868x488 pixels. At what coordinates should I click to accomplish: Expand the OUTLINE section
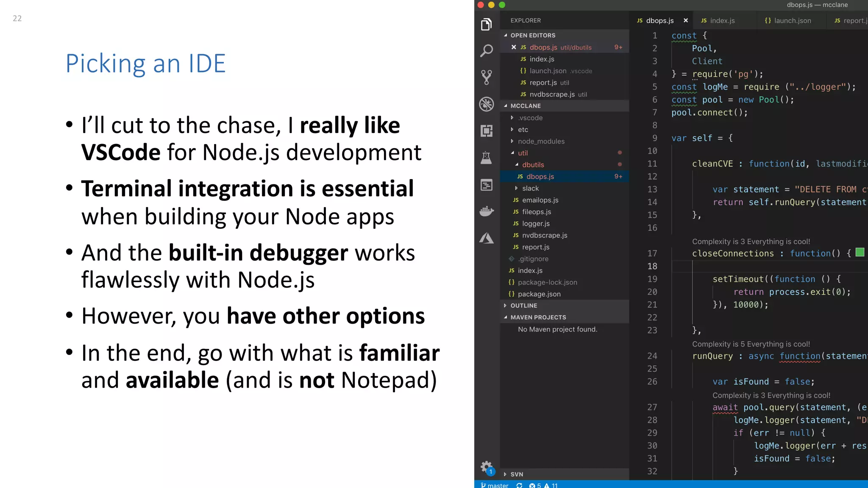(x=523, y=305)
